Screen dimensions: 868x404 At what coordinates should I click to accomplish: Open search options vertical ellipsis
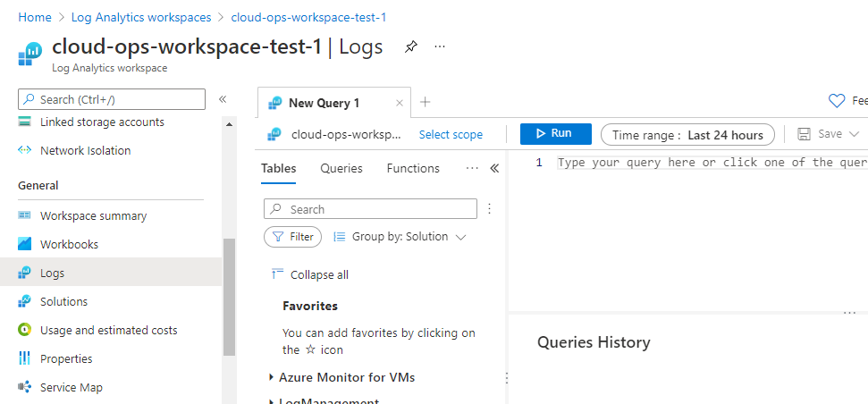489,208
